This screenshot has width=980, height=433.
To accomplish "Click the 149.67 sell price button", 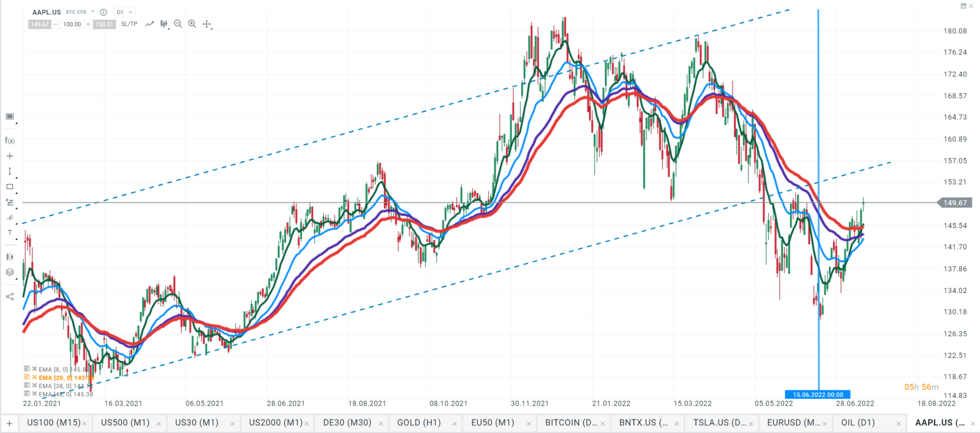I will (x=40, y=24).
